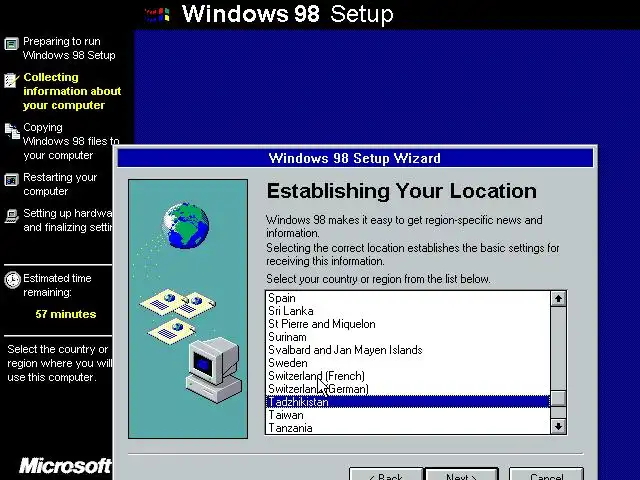Select Switzerland (German) entry
This screenshot has width=640, height=480.
click(407, 389)
